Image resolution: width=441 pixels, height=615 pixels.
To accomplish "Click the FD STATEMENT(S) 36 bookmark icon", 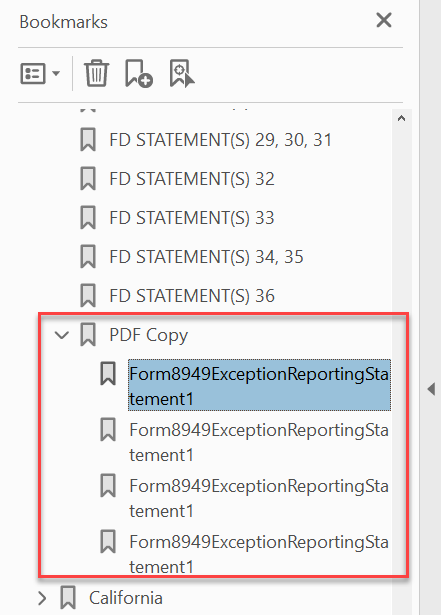I will 88,296.
